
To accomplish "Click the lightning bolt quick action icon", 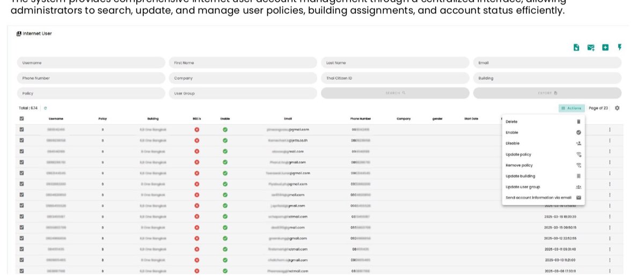I will (619, 47).
